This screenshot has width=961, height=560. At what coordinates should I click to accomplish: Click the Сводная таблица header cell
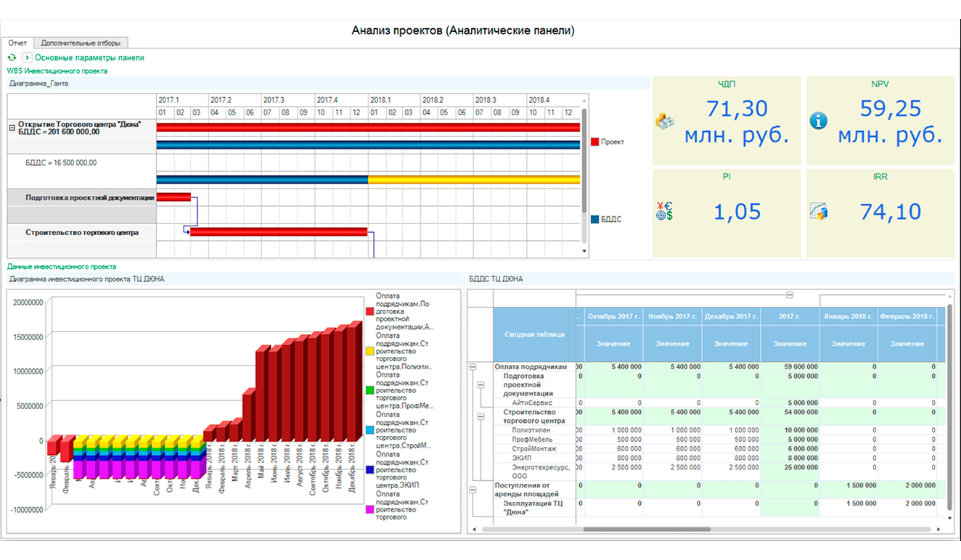(534, 334)
